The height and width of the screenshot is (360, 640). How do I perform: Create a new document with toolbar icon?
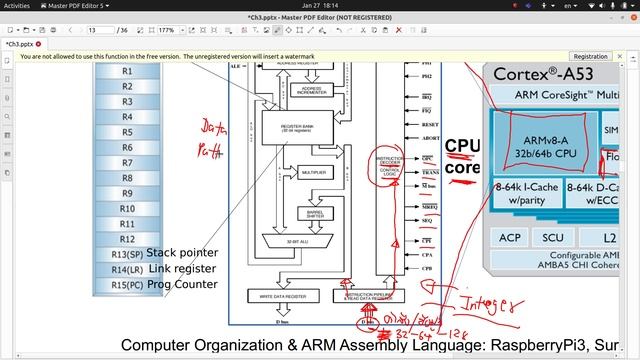click(10, 30)
